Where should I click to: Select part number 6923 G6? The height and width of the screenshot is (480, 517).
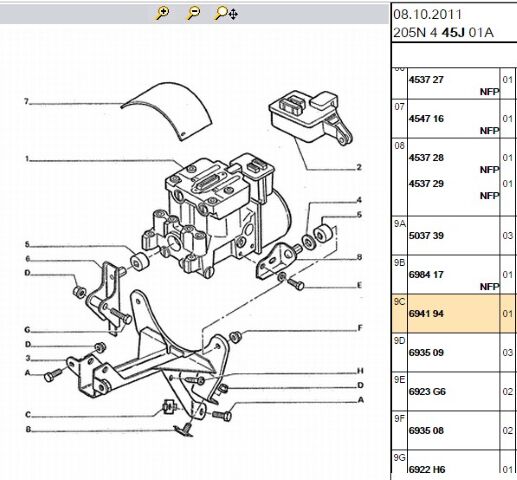pyautogui.click(x=427, y=392)
